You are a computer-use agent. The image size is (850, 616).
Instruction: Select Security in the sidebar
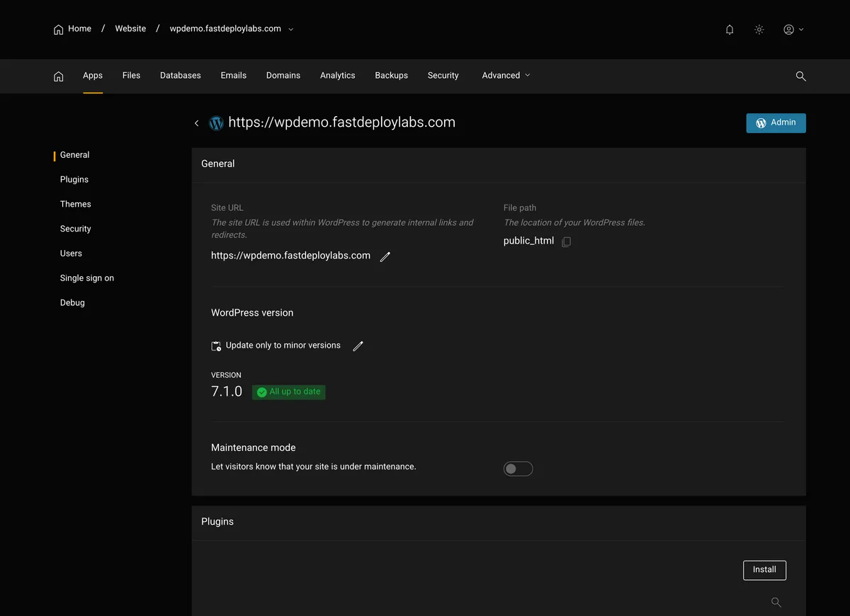coord(75,229)
